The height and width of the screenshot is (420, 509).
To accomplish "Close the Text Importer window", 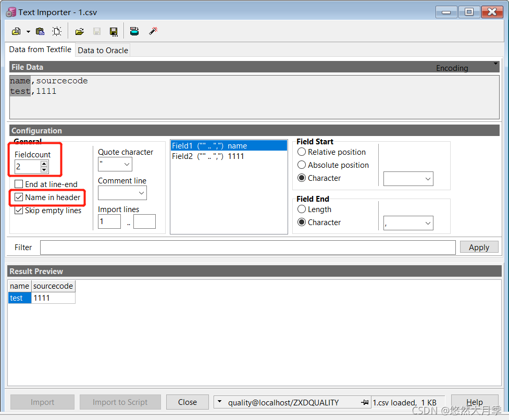I will click(x=492, y=13).
